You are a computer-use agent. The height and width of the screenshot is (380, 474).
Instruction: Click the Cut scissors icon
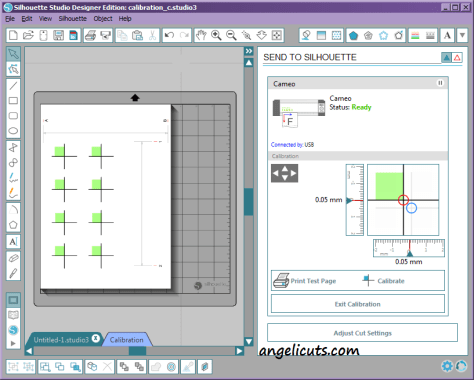(152, 35)
